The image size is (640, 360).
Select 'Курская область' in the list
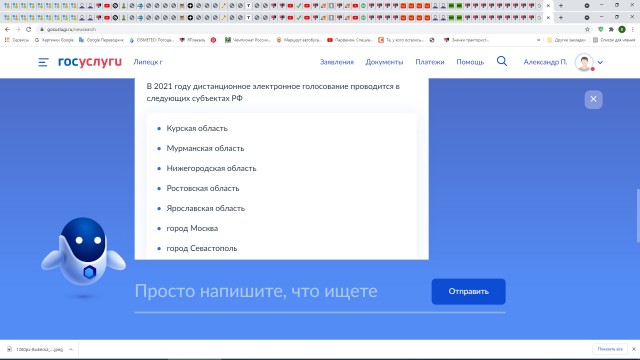click(197, 128)
